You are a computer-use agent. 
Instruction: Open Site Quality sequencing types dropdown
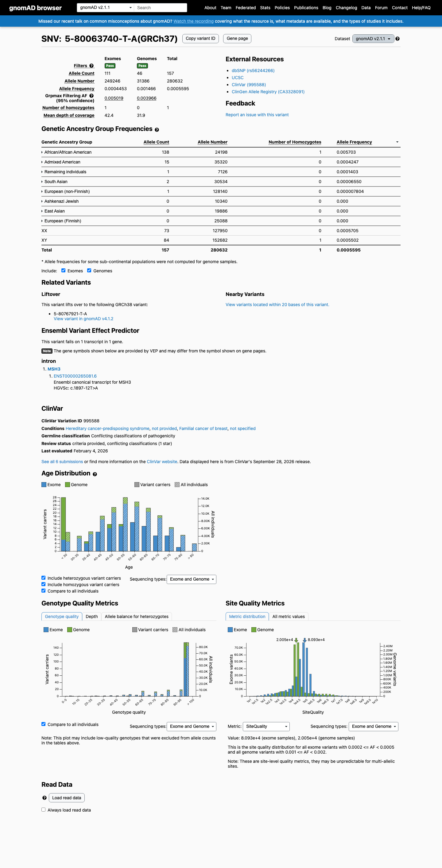[374, 727]
